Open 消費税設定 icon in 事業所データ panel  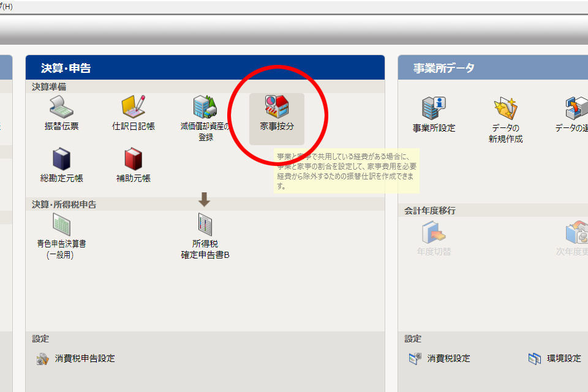coord(415,358)
